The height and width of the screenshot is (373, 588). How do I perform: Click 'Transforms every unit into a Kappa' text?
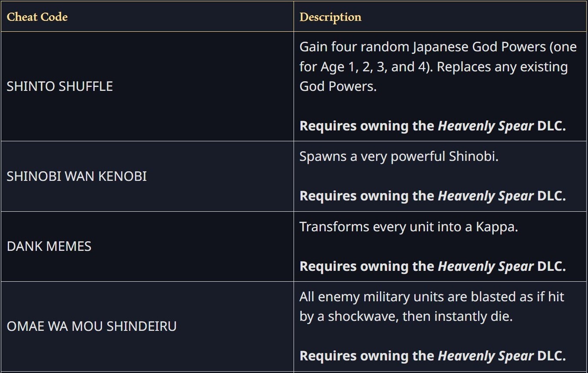[x=408, y=226]
